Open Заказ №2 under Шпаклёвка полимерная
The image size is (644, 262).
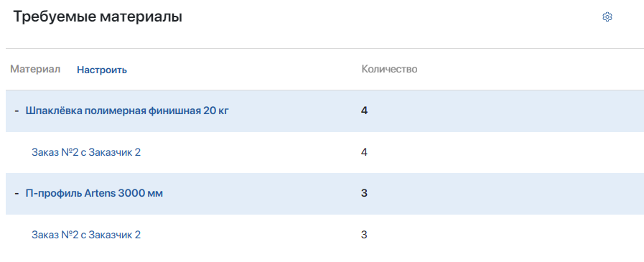click(86, 152)
